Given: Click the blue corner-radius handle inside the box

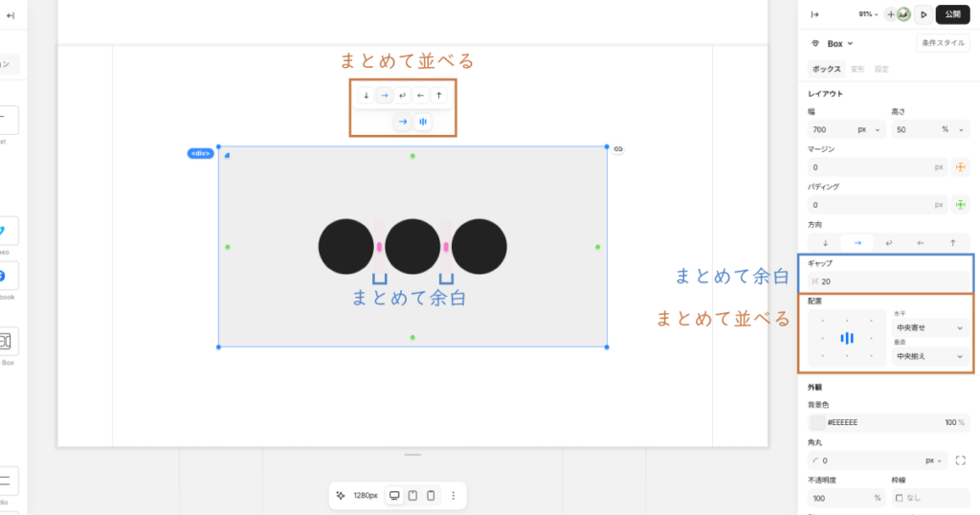Looking at the screenshot, I should [227, 155].
